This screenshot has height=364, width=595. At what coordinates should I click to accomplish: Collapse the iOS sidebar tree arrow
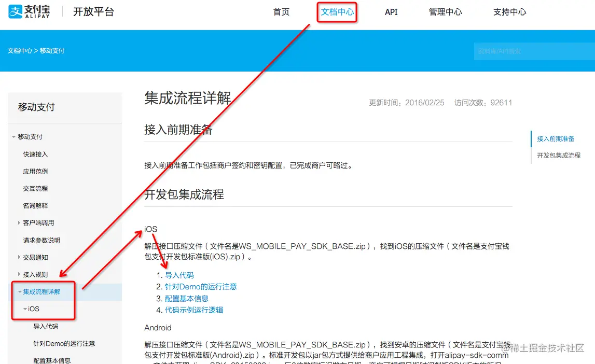click(x=25, y=309)
